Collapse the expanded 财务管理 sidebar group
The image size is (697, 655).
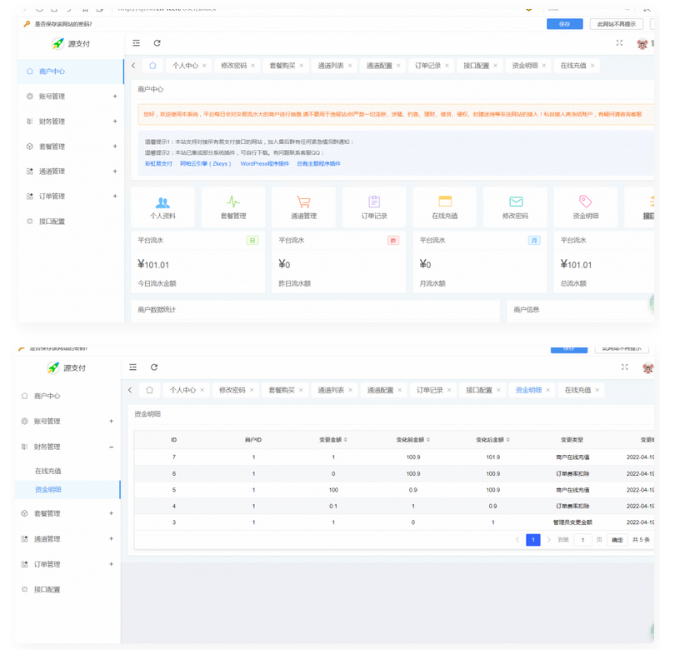(111, 447)
